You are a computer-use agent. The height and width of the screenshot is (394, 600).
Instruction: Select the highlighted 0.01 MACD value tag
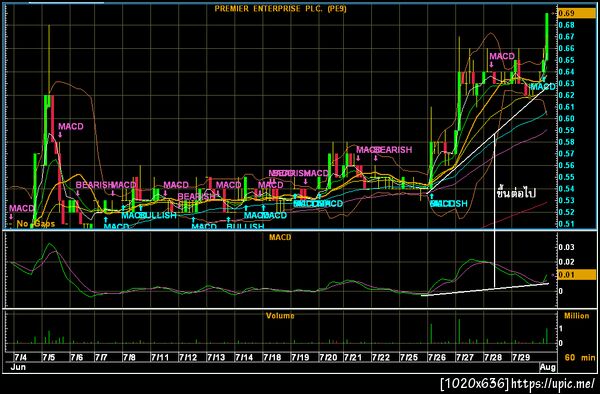(x=577, y=275)
